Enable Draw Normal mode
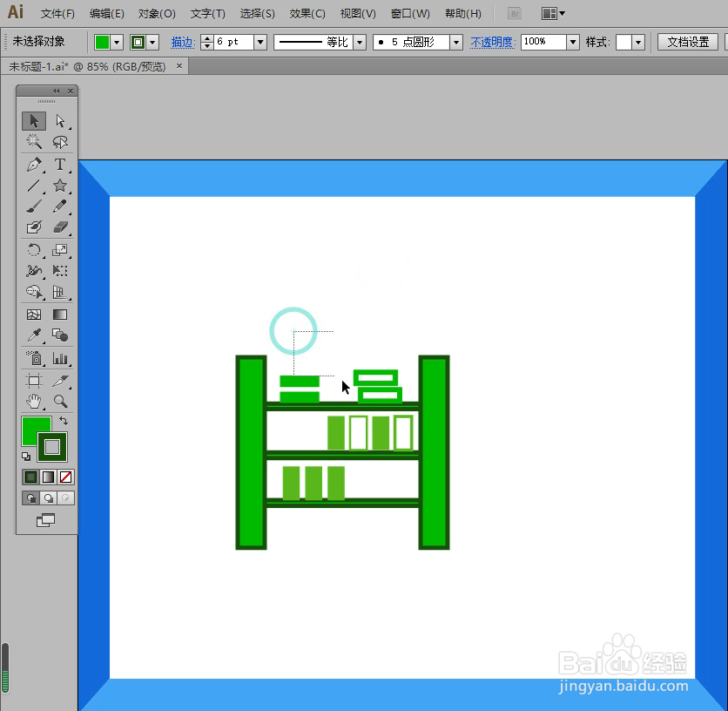 click(30, 498)
